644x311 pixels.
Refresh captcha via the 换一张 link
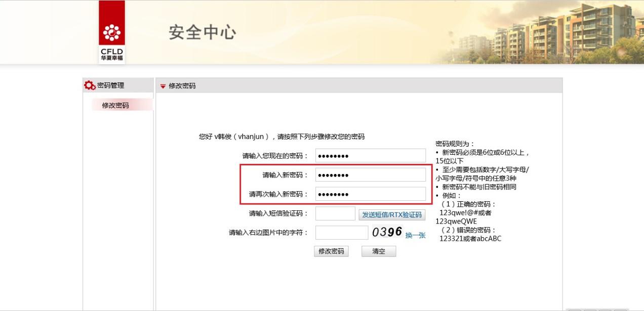(415, 235)
